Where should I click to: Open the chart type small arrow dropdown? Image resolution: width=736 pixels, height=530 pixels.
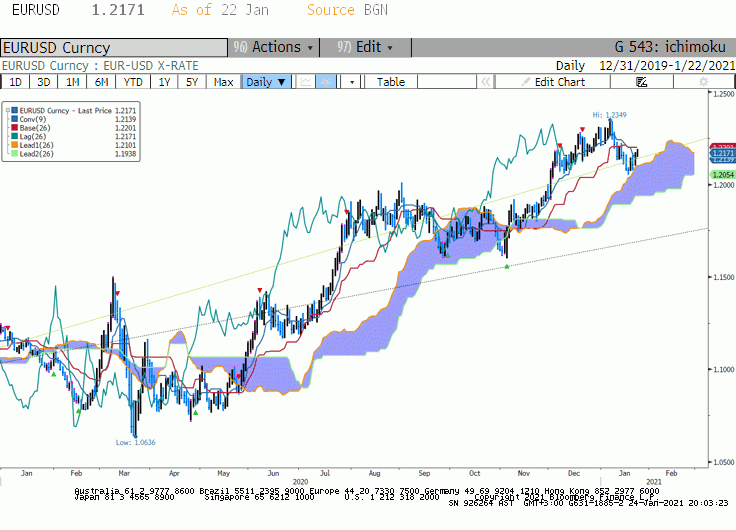[x=352, y=82]
